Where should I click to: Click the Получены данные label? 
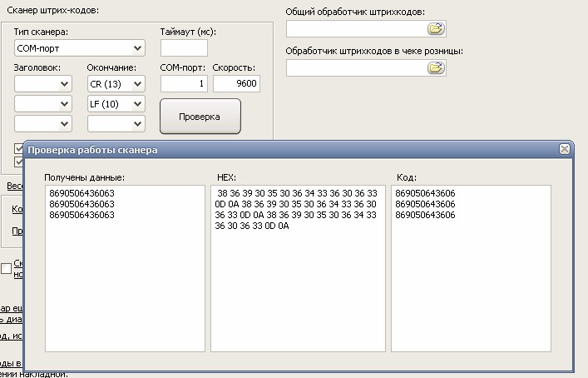tap(84, 177)
